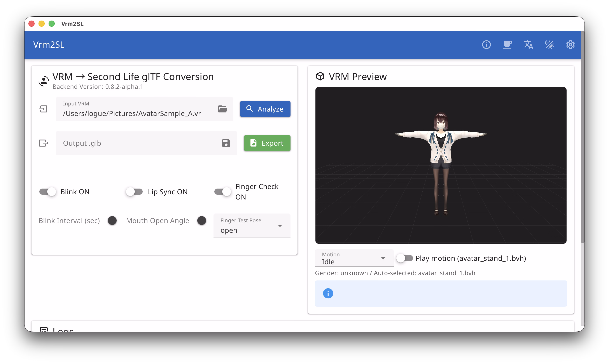
Task: Toggle the dark mode theme icon
Action: pos(549,45)
